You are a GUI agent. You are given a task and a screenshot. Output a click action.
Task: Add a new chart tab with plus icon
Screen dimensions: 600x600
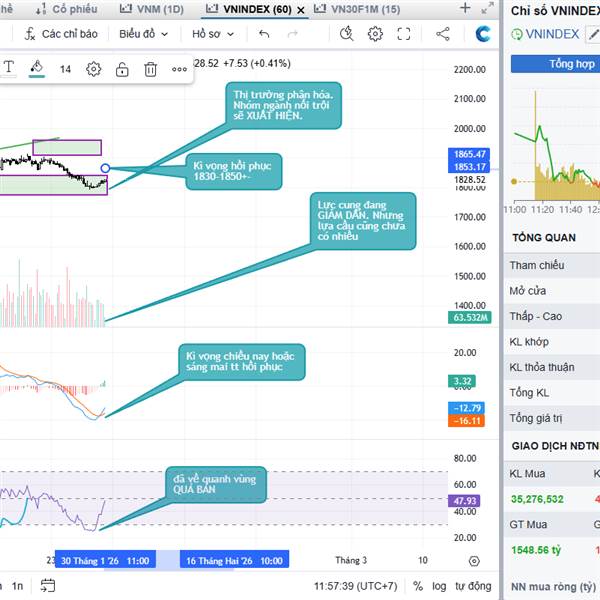pyautogui.click(x=465, y=8)
